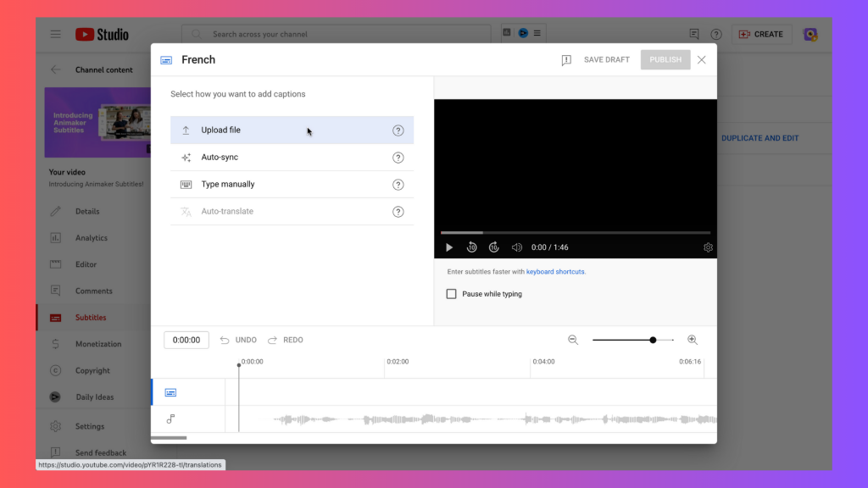Click REDO
This screenshot has width=868, height=488.
286,340
